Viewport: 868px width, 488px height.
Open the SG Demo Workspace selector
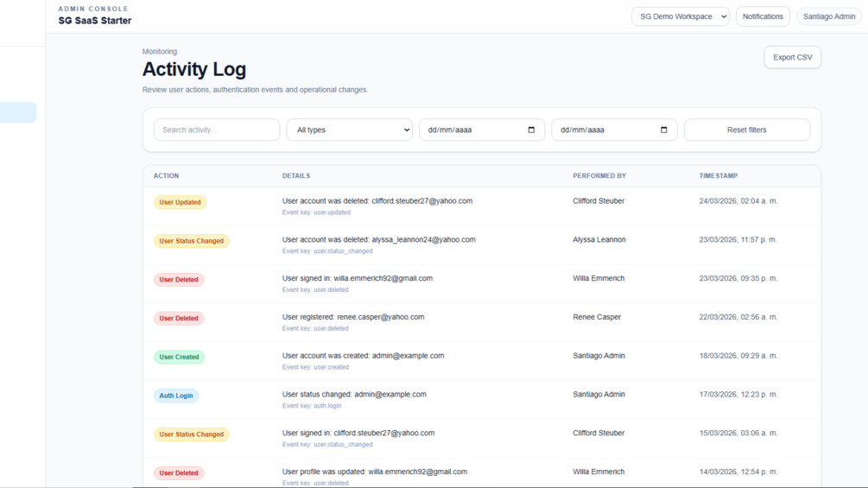(x=681, y=16)
